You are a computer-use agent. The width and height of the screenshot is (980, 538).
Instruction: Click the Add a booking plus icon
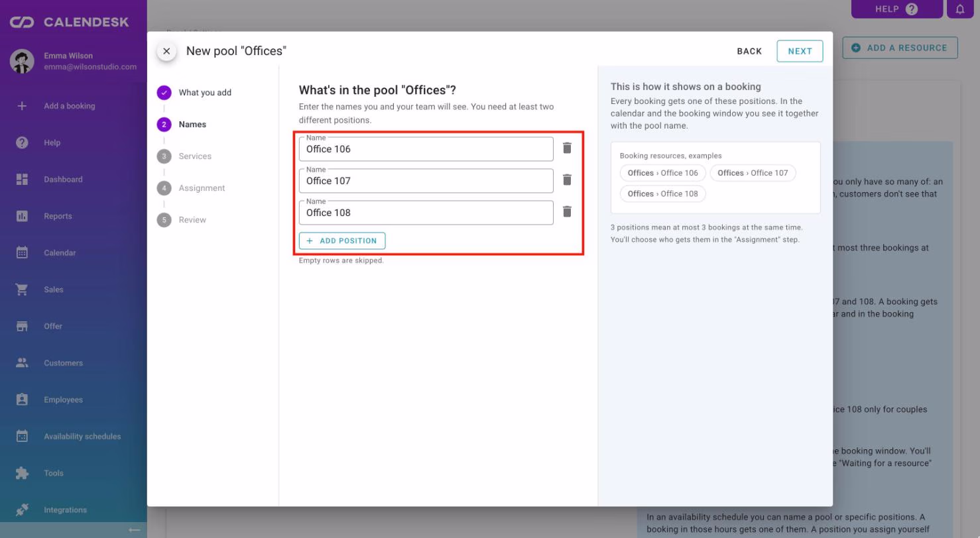click(x=22, y=106)
